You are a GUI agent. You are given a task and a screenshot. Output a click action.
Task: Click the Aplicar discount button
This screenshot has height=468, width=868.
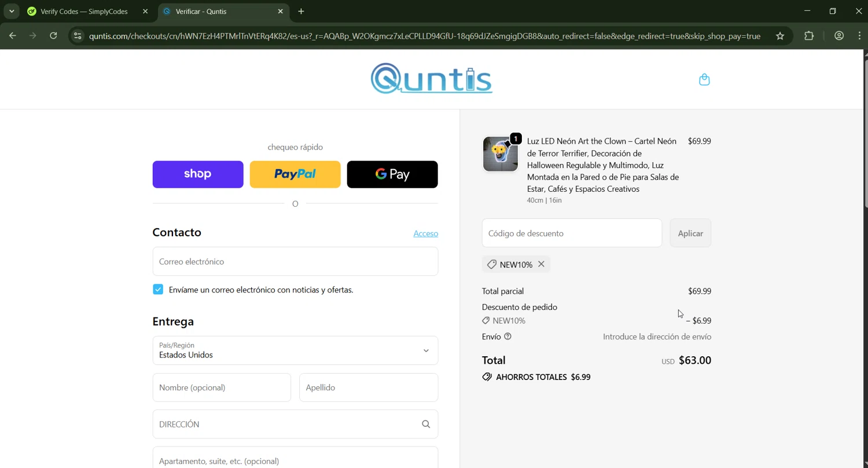(x=690, y=233)
